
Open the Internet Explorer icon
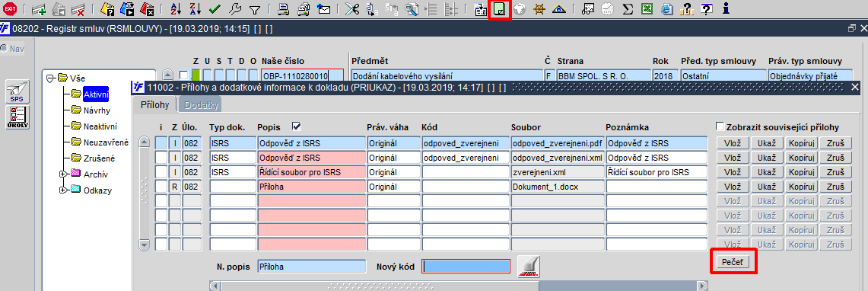point(666,9)
